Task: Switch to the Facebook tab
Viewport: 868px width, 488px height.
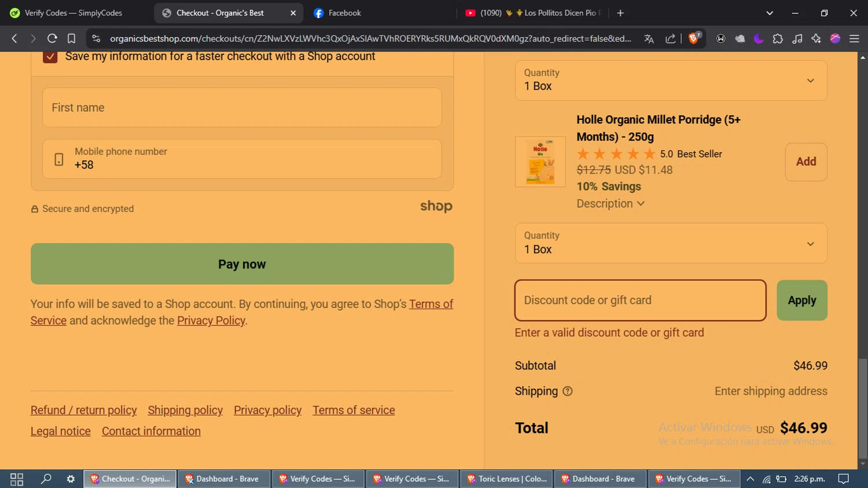Action: (x=344, y=13)
